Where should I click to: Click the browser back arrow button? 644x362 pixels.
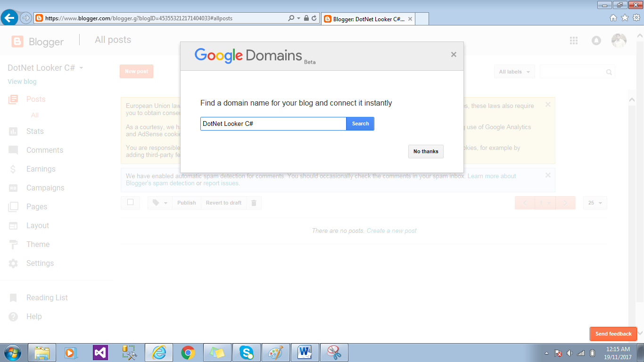pyautogui.click(x=9, y=18)
